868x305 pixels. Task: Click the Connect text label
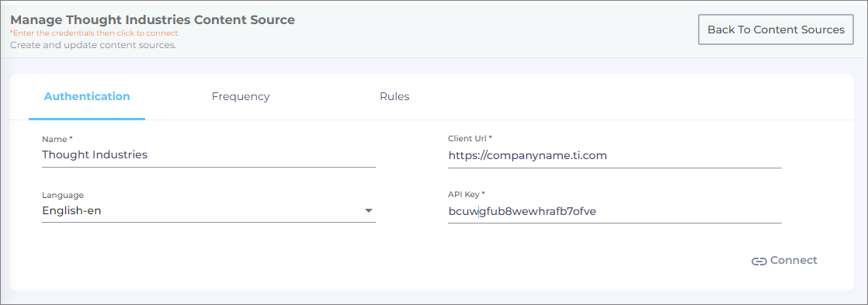pos(793,260)
